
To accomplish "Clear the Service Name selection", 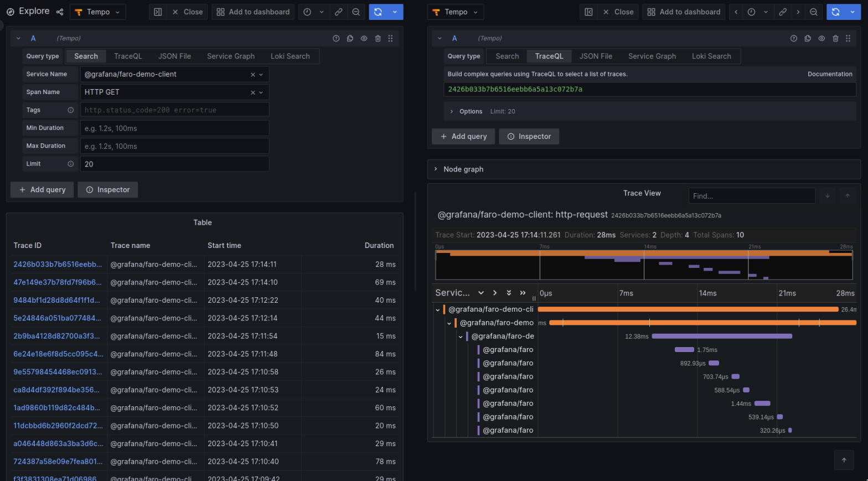I will click(x=252, y=75).
